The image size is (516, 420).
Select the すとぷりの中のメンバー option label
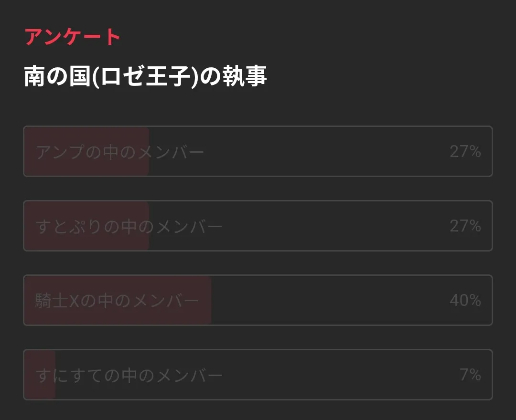(x=129, y=226)
